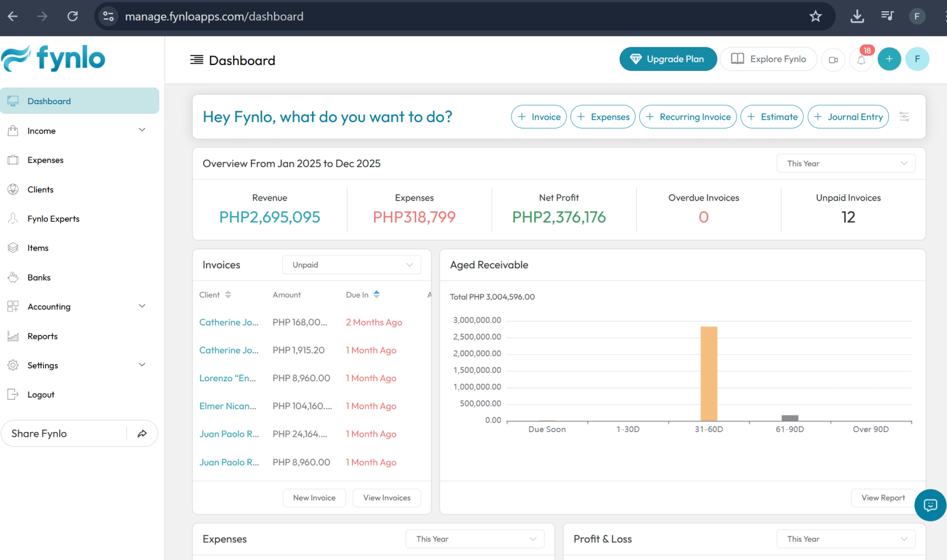Screen dimensions: 947x560
Task: Click the Upgrade Plan button
Action: pos(668,59)
